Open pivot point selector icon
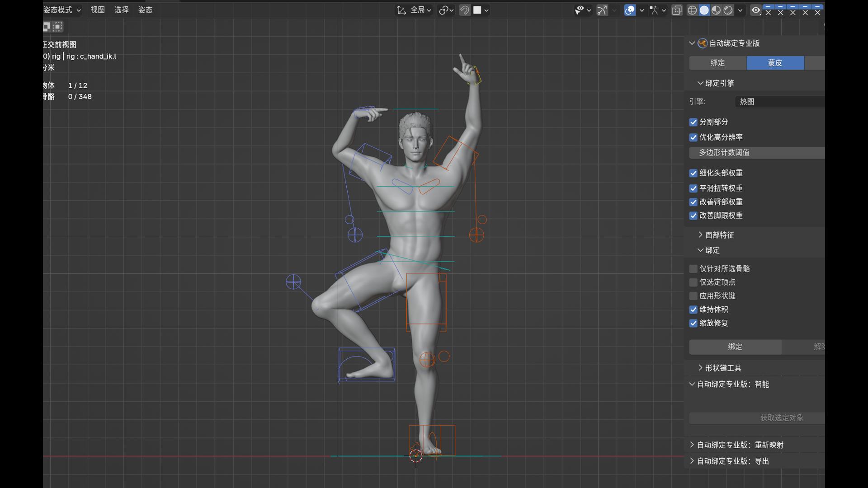The width and height of the screenshot is (868, 488). (443, 10)
